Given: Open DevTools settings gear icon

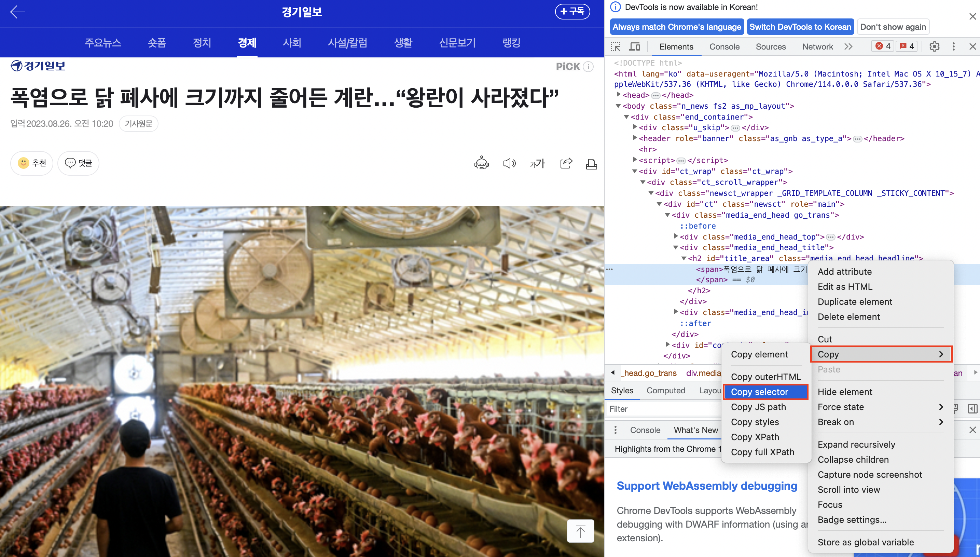Looking at the screenshot, I should coord(934,47).
